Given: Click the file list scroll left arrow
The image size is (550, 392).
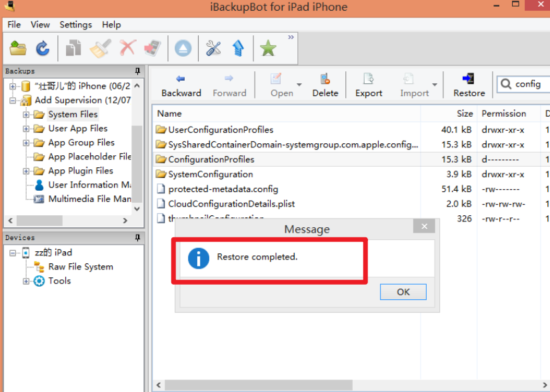Looking at the screenshot, I should 159,385.
